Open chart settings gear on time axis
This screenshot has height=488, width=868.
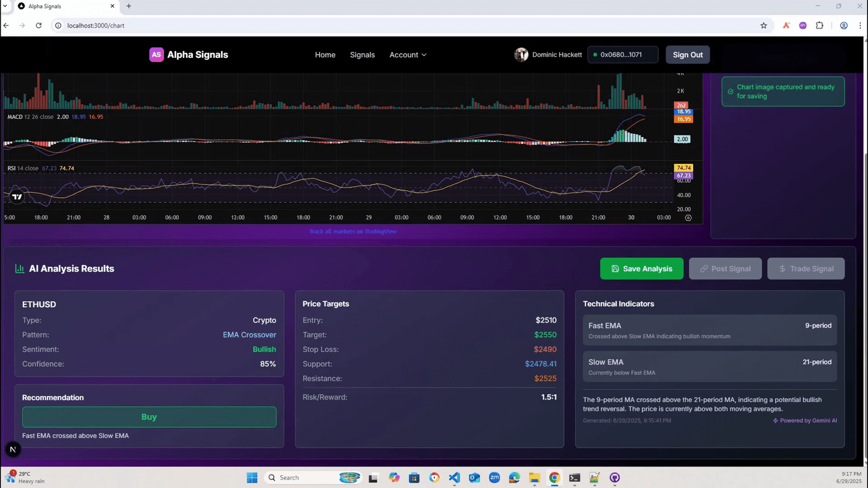tap(688, 217)
